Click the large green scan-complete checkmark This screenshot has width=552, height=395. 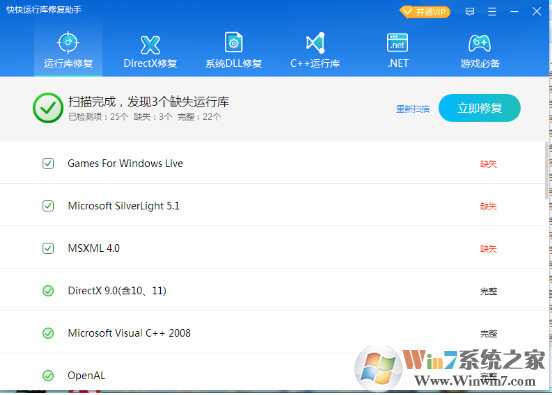pos(48,108)
